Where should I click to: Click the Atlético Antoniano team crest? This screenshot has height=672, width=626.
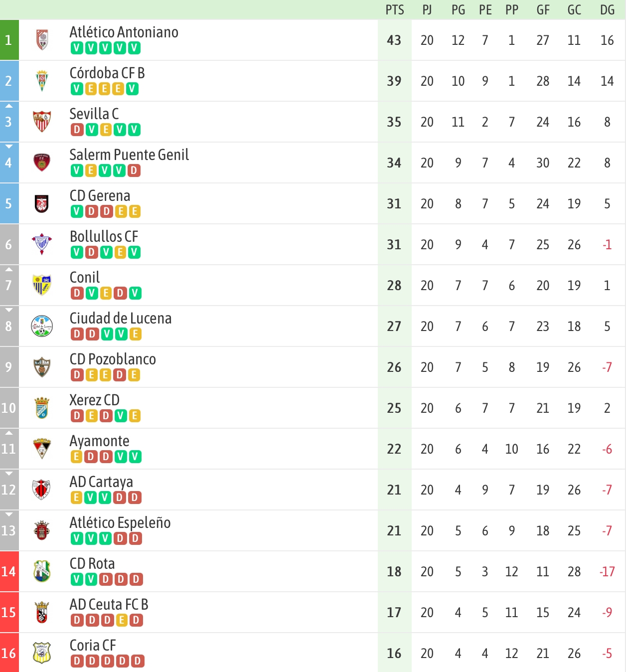coord(42,40)
